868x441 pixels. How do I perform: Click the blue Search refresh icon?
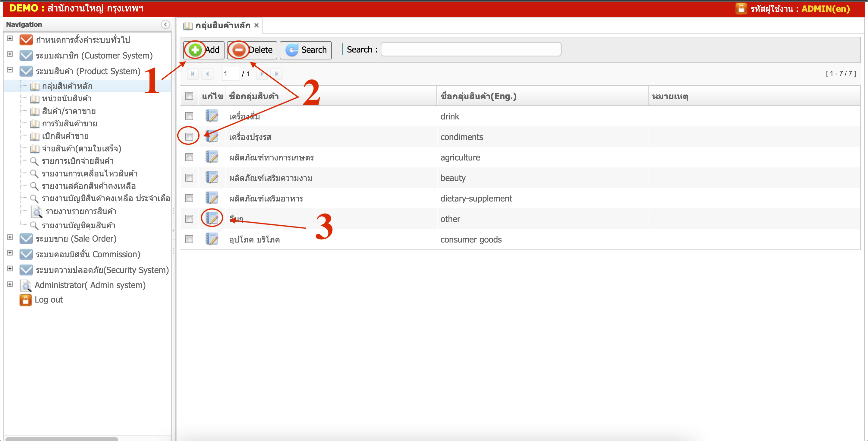click(x=291, y=50)
